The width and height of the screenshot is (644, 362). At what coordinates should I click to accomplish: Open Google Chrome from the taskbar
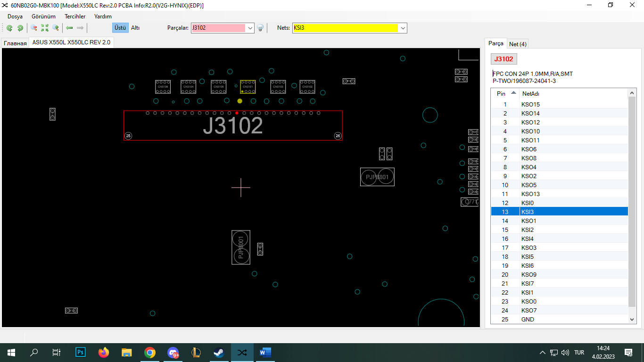pos(150,352)
